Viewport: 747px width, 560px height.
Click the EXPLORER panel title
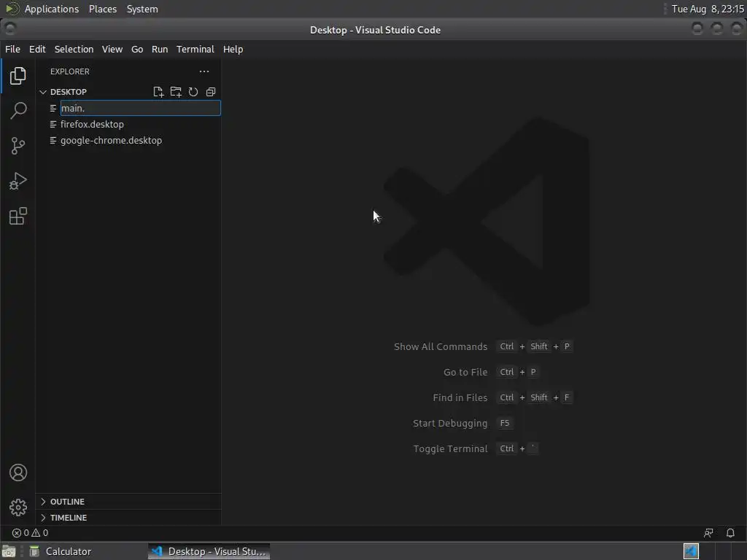69,71
